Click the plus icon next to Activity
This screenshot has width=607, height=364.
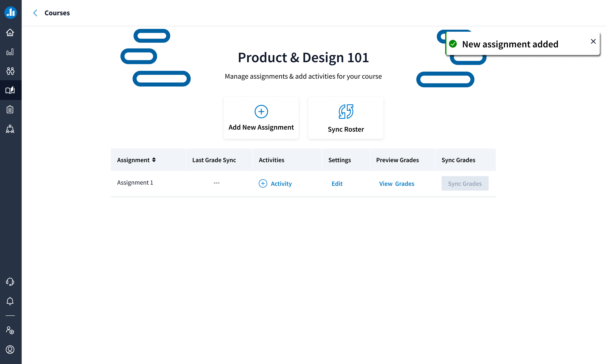[x=263, y=183]
